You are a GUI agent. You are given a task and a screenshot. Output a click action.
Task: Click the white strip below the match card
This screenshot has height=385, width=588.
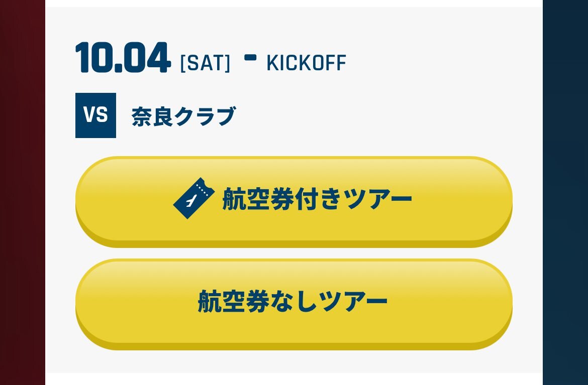tap(294, 379)
